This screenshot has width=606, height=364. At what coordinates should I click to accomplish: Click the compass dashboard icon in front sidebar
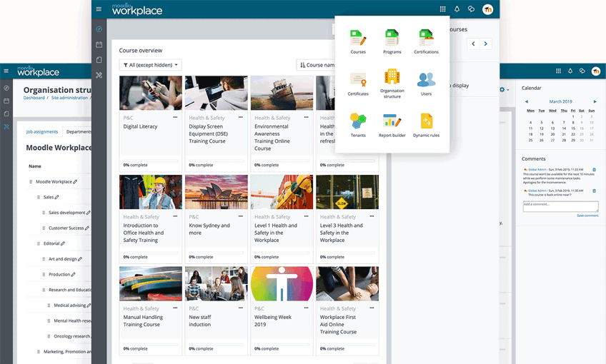pos(99,29)
